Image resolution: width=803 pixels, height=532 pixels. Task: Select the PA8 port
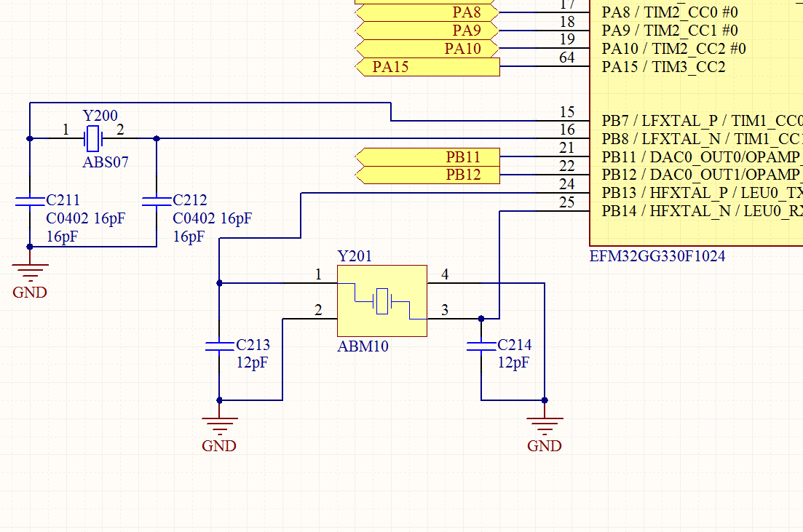pos(427,12)
